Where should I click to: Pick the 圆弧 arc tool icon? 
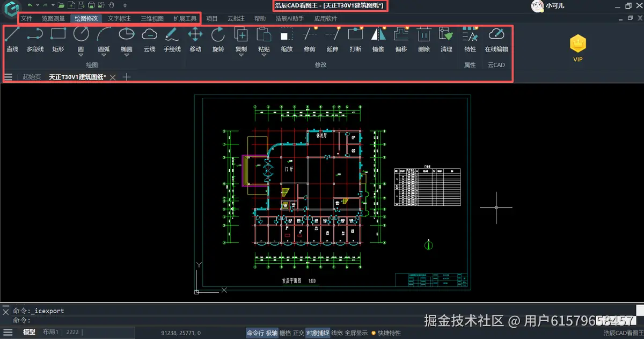[104, 34]
